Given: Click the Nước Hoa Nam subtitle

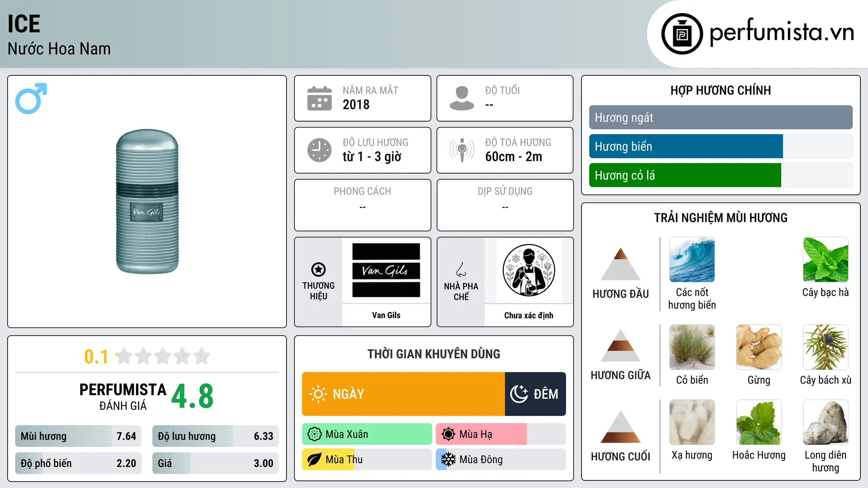Looking at the screenshot, I should click(59, 49).
